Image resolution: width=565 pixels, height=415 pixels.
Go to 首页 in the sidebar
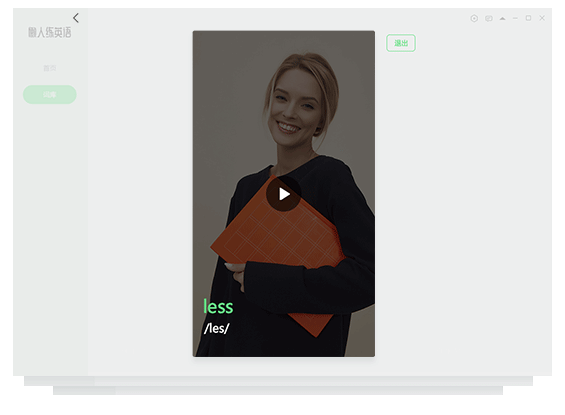click(50, 68)
